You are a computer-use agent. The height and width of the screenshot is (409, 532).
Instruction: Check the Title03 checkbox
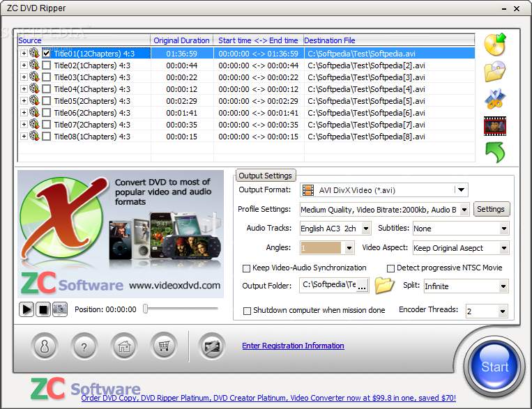click(47, 77)
